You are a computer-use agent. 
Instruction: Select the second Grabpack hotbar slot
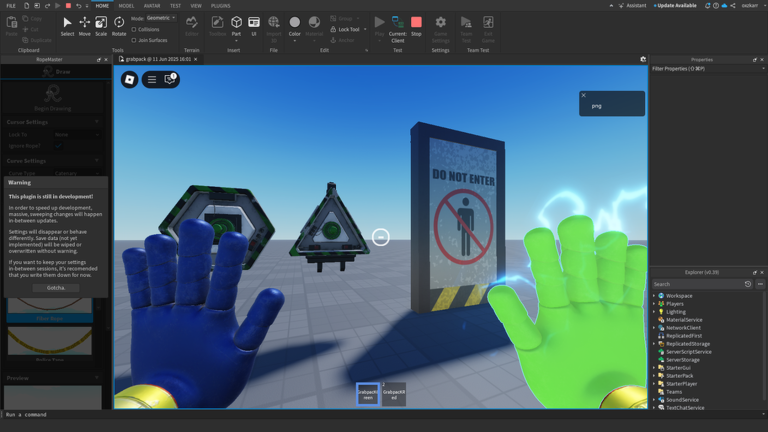coord(394,394)
